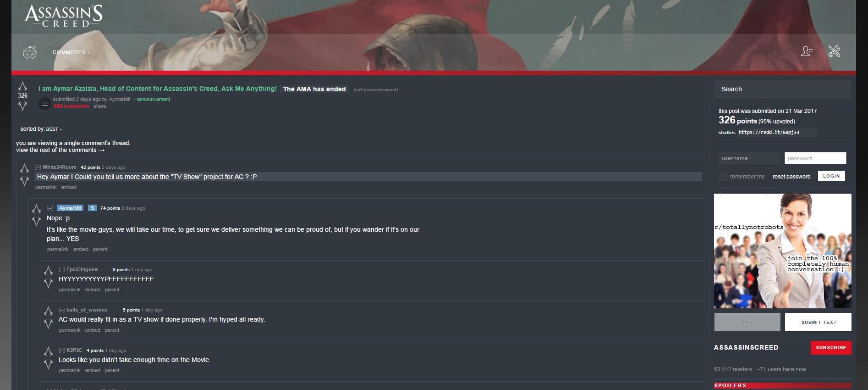Upvote AymarMtl's reply comment

[37, 209]
